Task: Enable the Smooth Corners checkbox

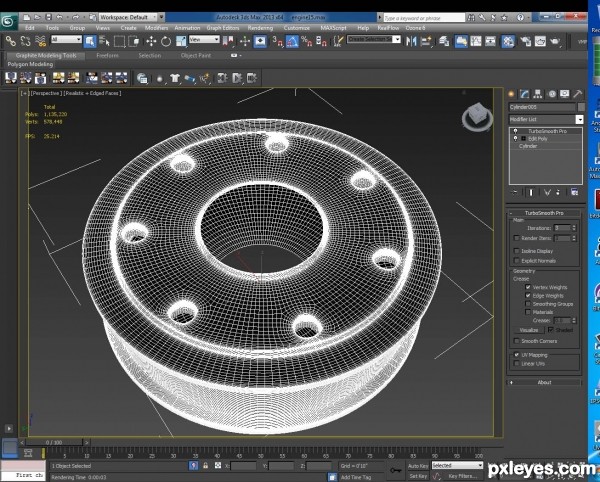Action: pos(516,341)
